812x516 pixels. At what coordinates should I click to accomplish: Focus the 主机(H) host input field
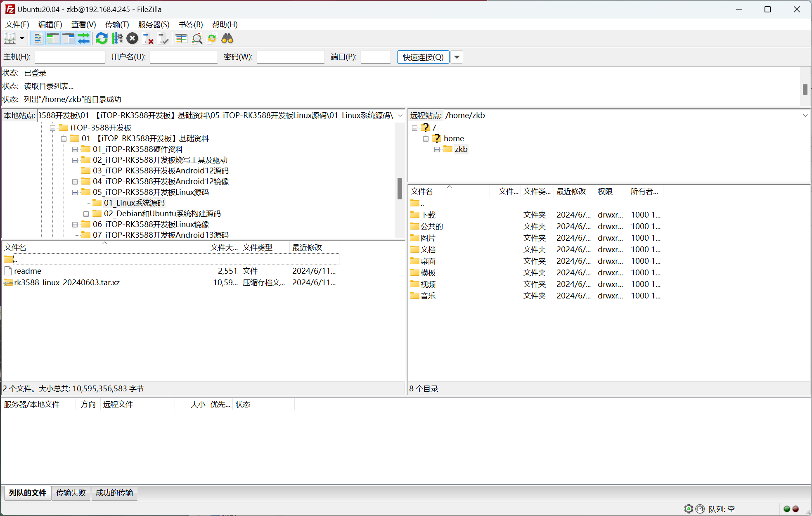coord(70,57)
